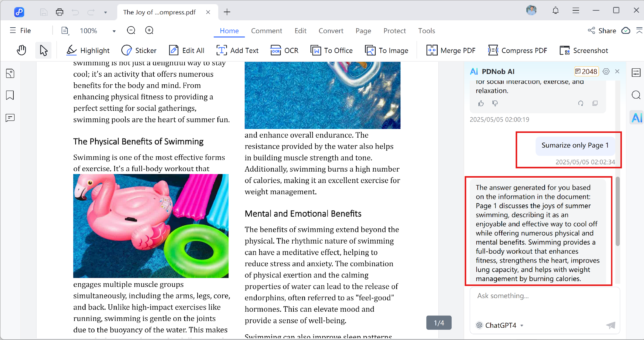This screenshot has width=644, height=340.
Task: Click the Merge PDF tool
Action: pyautogui.click(x=451, y=50)
